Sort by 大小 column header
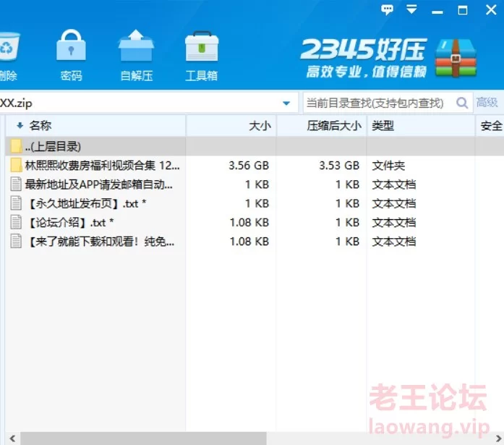This screenshot has height=445, width=504. point(231,126)
